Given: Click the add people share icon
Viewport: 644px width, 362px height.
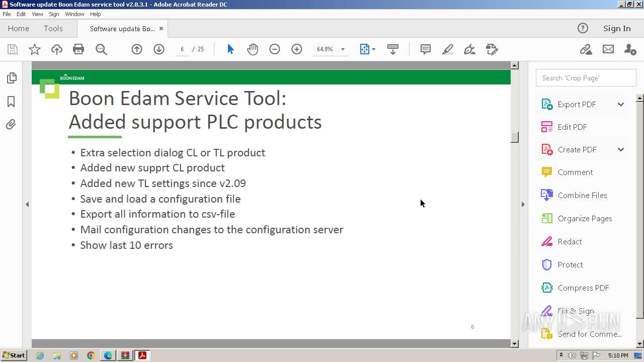Looking at the screenshot, I should (630, 49).
